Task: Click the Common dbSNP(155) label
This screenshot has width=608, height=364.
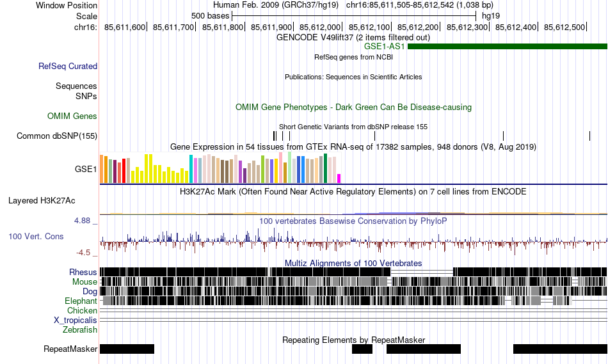Action: coord(56,136)
